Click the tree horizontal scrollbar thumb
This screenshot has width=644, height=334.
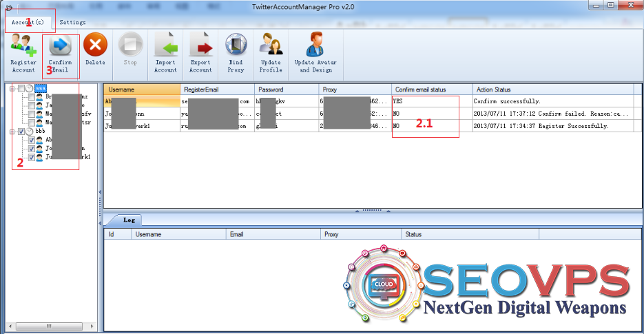pyautogui.click(x=48, y=326)
